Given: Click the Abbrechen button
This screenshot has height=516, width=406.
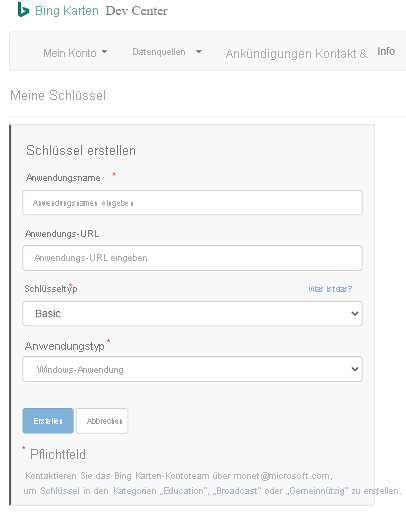Looking at the screenshot, I should [x=102, y=421].
